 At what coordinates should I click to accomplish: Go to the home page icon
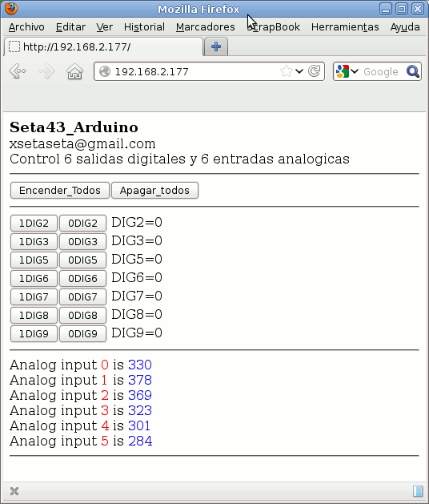(74, 71)
